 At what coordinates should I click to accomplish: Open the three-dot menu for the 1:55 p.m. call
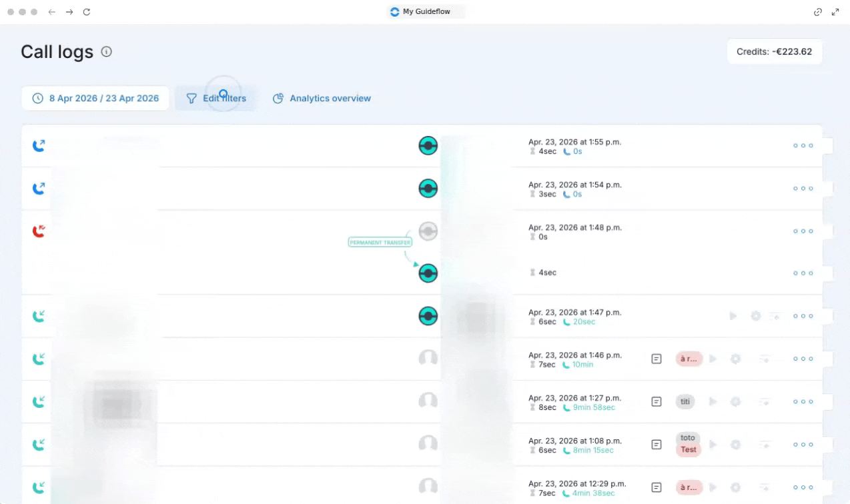tap(803, 145)
